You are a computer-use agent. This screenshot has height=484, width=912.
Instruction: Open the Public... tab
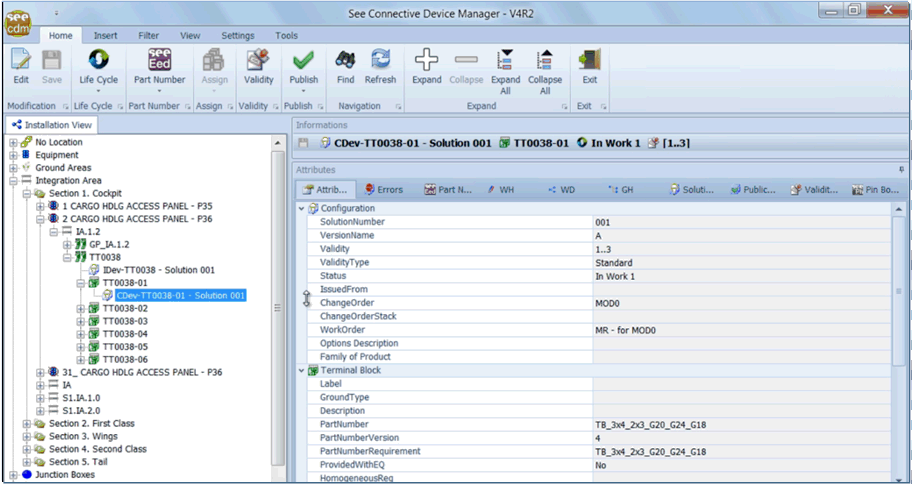click(753, 190)
